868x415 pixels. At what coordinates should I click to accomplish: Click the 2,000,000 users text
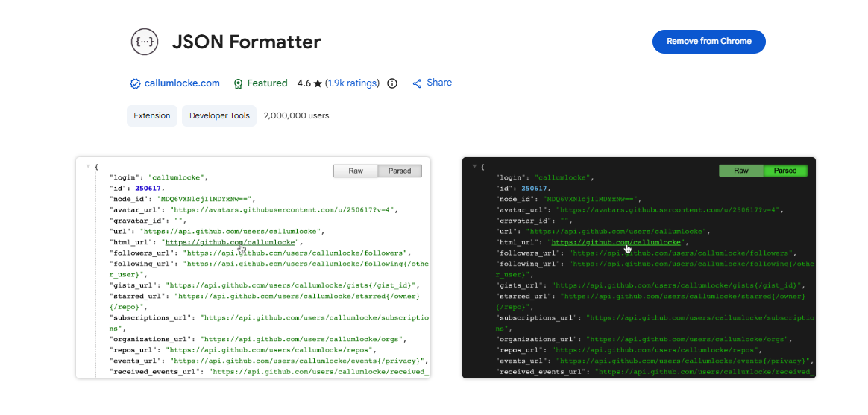296,115
